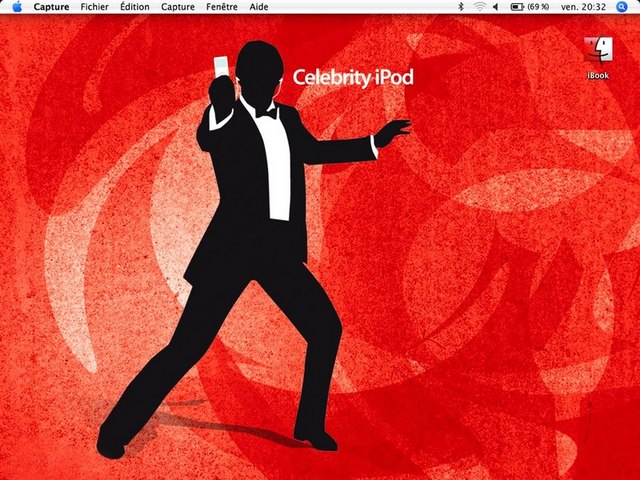Open the bold Capture application menu

(x=51, y=7)
